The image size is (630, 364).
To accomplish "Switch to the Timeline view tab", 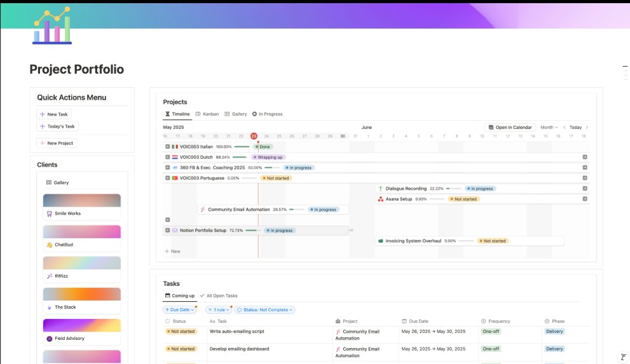I will [x=177, y=114].
